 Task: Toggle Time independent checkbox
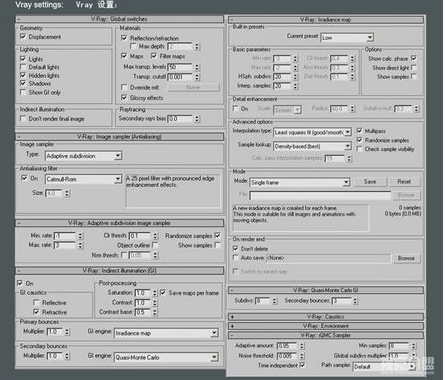tap(302, 365)
